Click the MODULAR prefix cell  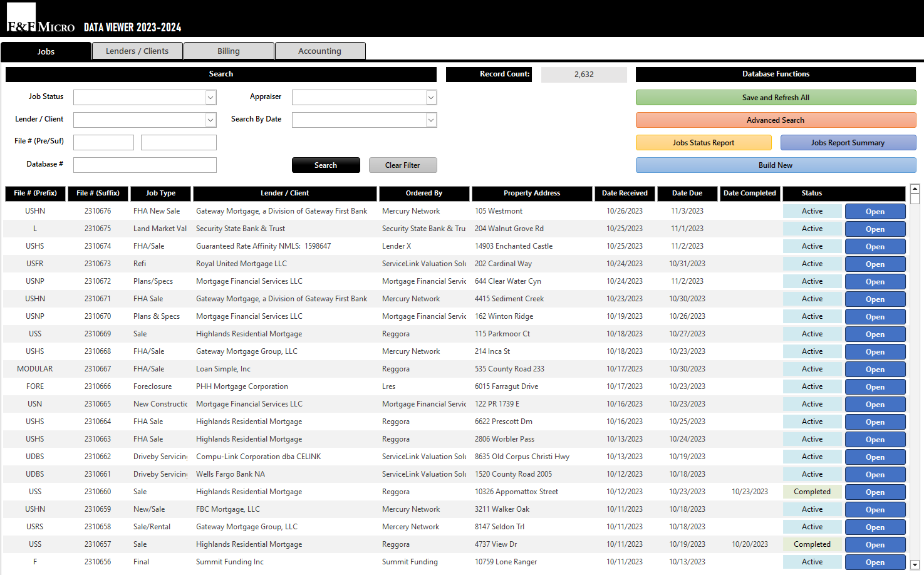pyautogui.click(x=35, y=369)
